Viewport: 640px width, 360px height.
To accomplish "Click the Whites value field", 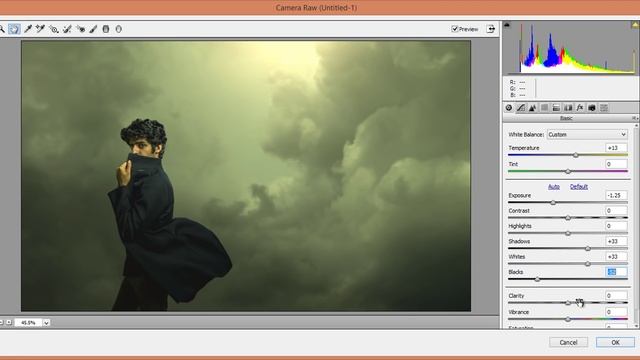I will point(616,256).
